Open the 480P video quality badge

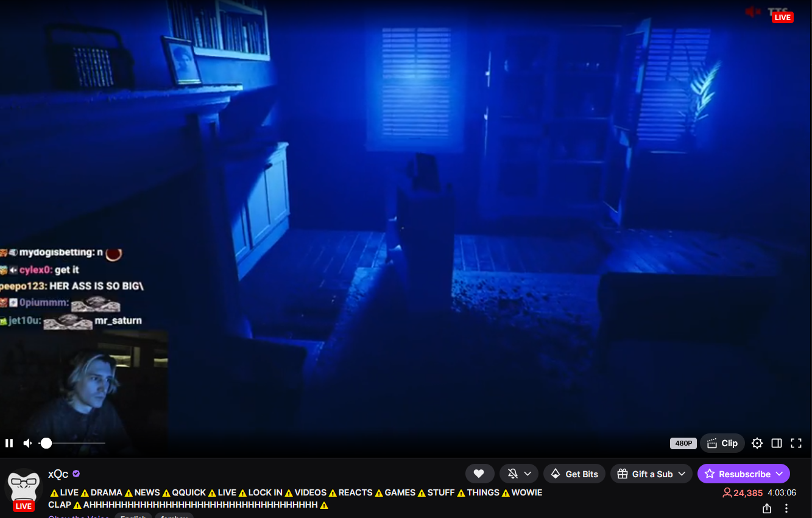coord(683,443)
